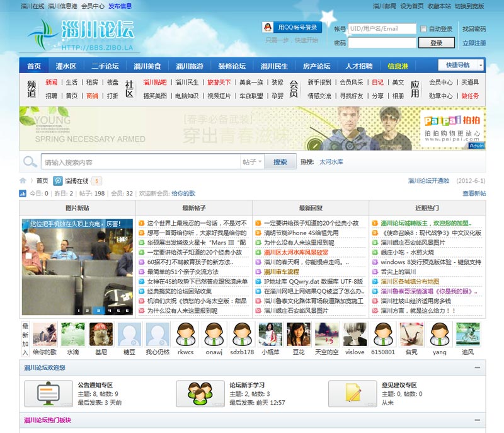Enable the 自动登录 checkbox
The image size is (504, 433).
point(423,29)
